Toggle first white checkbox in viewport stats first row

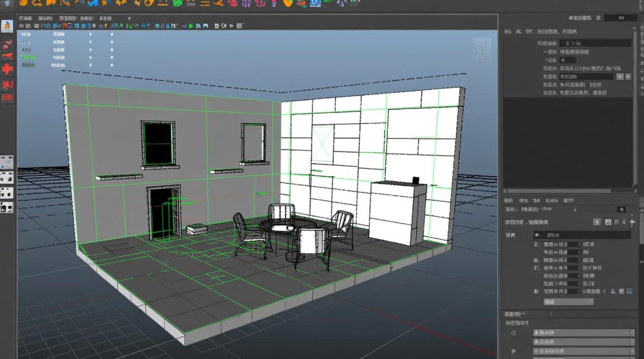tap(91, 34)
